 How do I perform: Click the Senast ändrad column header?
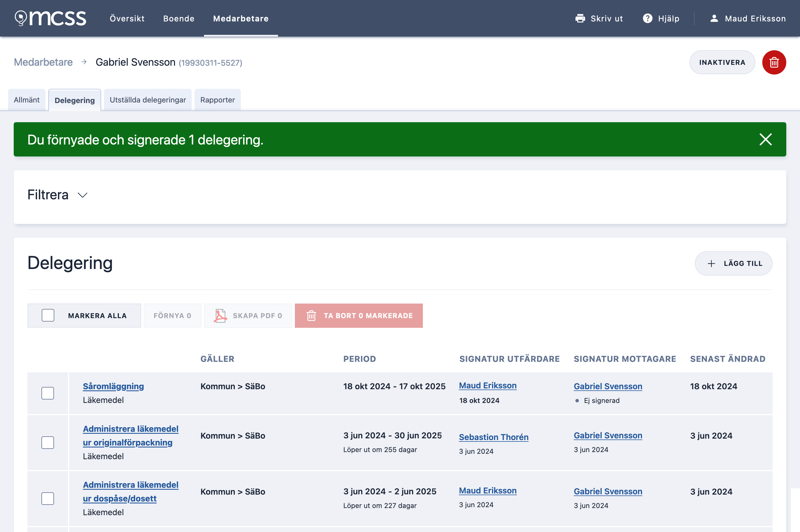click(x=728, y=359)
